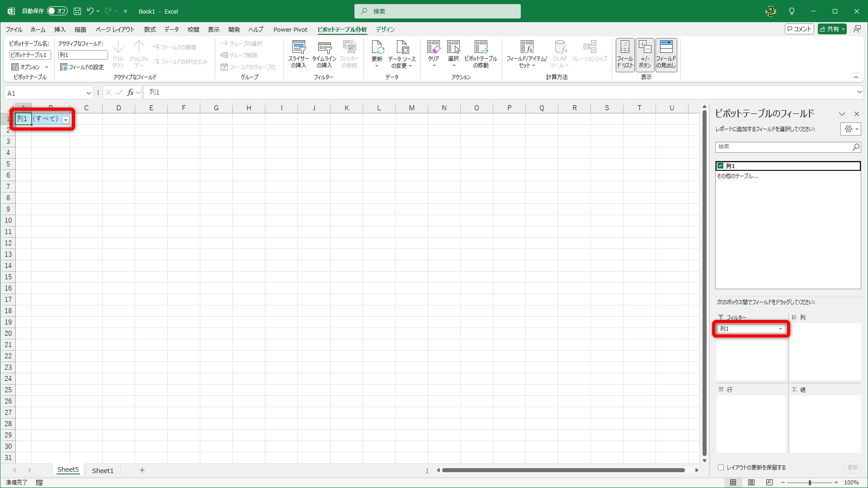
Task: Open filter dropdown in cell B1
Action: pyautogui.click(x=66, y=120)
